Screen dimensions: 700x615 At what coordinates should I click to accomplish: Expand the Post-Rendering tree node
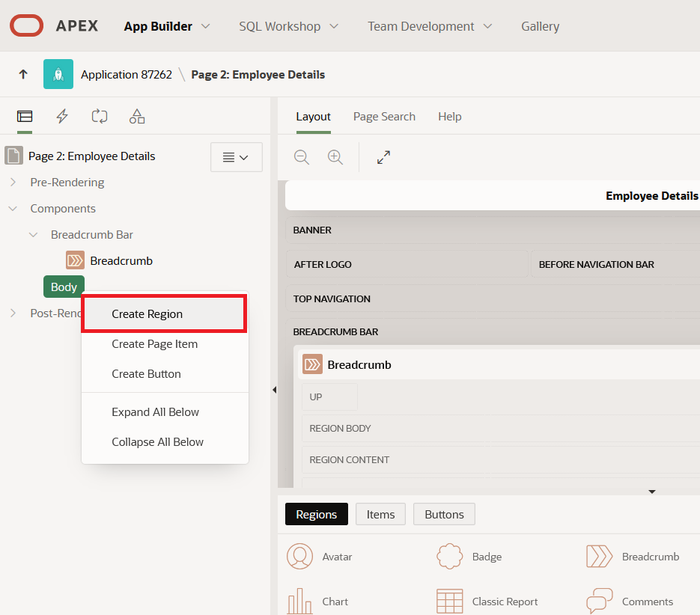[13, 313]
